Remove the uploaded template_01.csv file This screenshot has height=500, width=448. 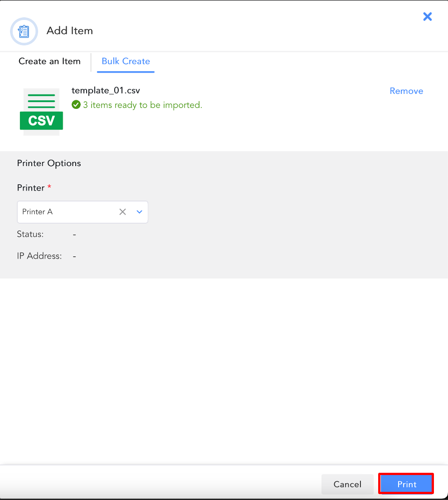click(406, 91)
